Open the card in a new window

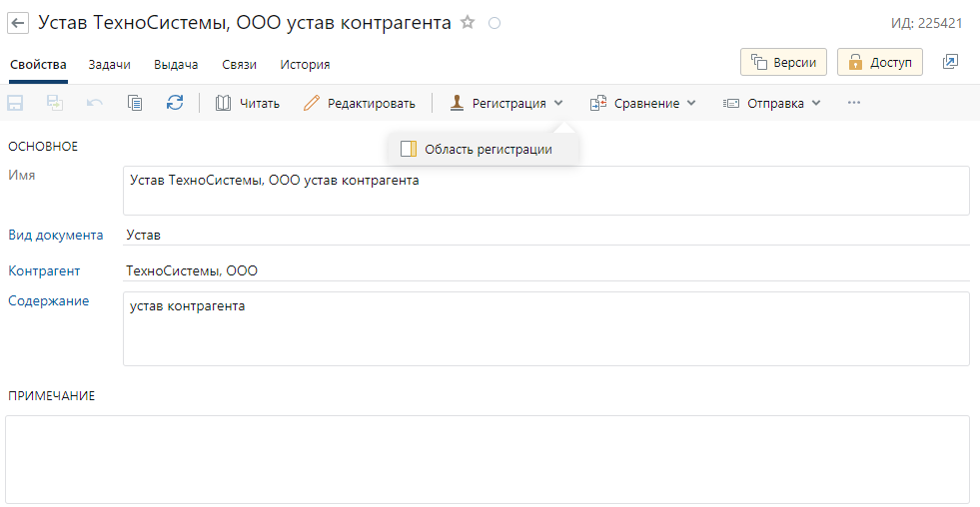click(x=950, y=62)
